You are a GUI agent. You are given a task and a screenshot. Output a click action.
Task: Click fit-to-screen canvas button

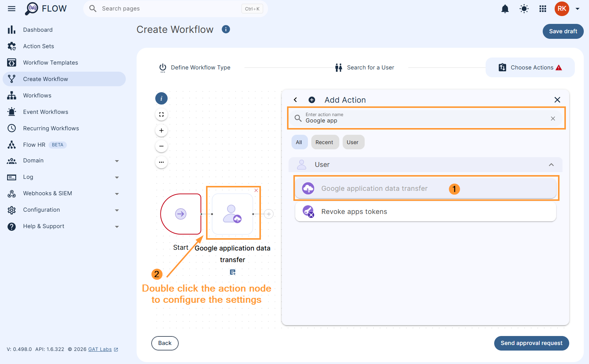[161, 115]
